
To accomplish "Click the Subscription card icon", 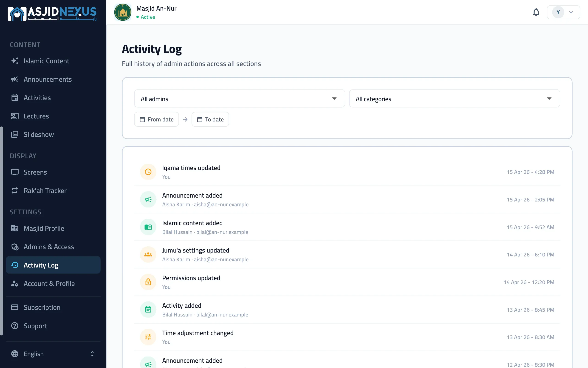I will click(x=15, y=308).
